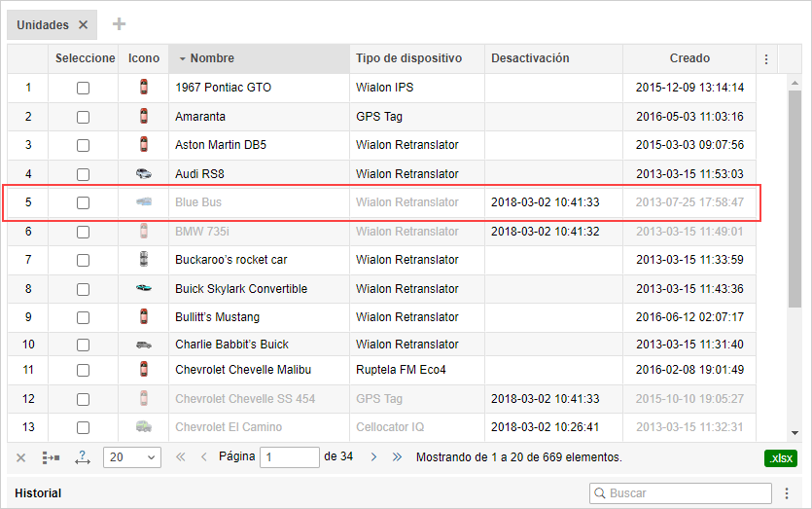Sort by the Desactivación column
Image resolution: width=812 pixels, height=509 pixels.
[x=553, y=58]
